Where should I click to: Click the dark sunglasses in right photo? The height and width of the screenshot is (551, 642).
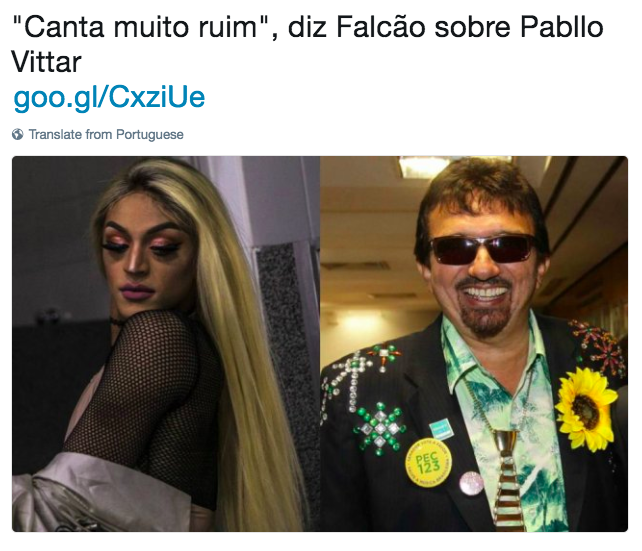pos(482,249)
